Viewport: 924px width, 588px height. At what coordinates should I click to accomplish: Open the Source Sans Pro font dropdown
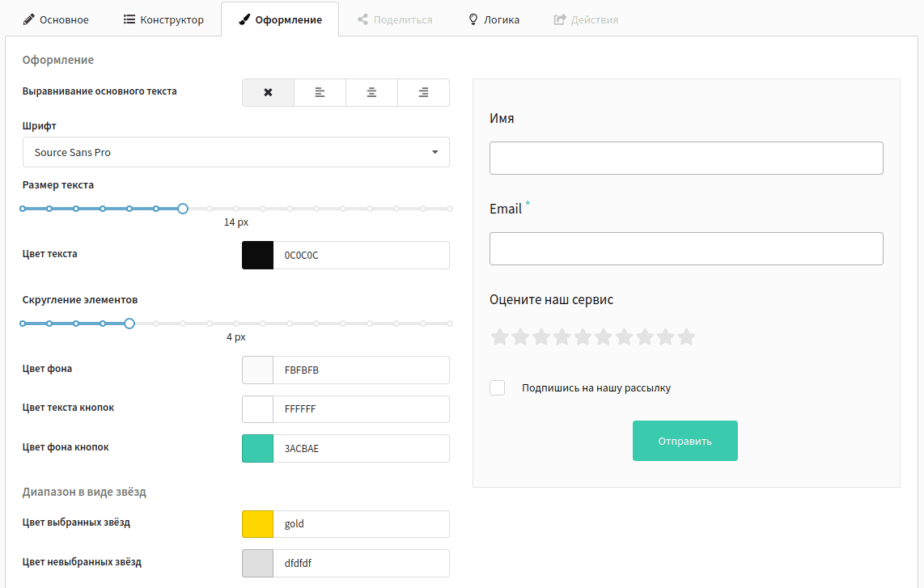(235, 152)
